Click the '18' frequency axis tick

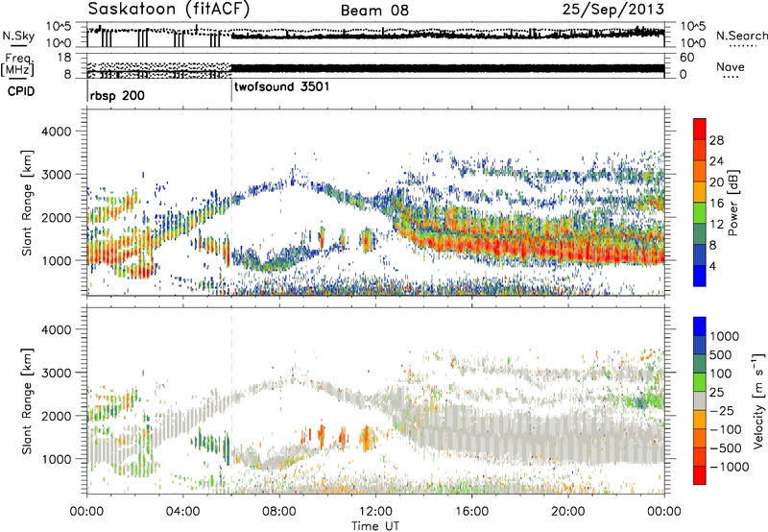(64, 58)
